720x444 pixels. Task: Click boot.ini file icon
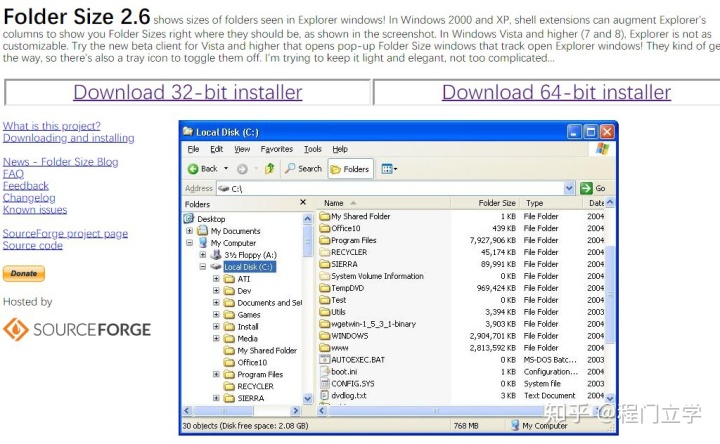325,371
